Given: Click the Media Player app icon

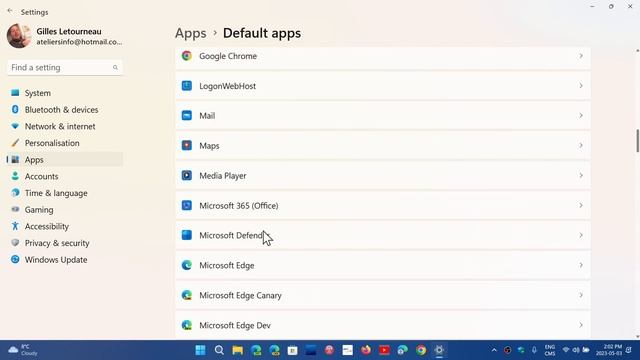Looking at the screenshot, I should (187, 176).
